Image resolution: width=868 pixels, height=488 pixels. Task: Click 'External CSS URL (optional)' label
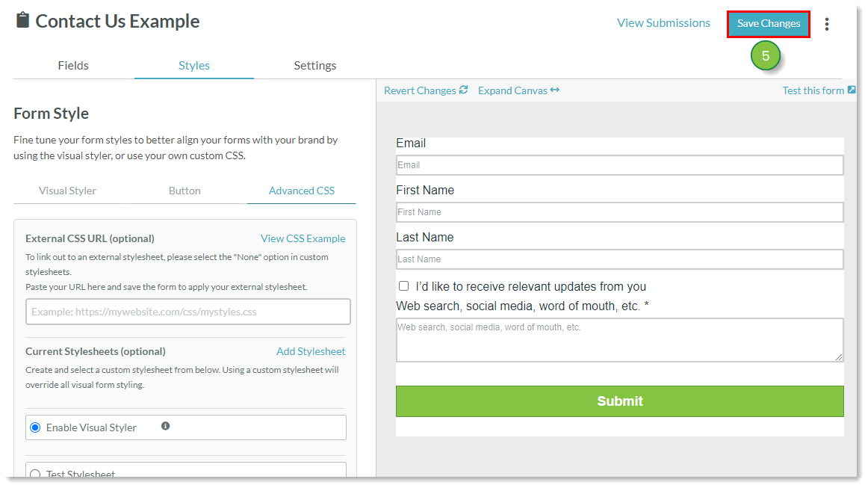pos(90,238)
